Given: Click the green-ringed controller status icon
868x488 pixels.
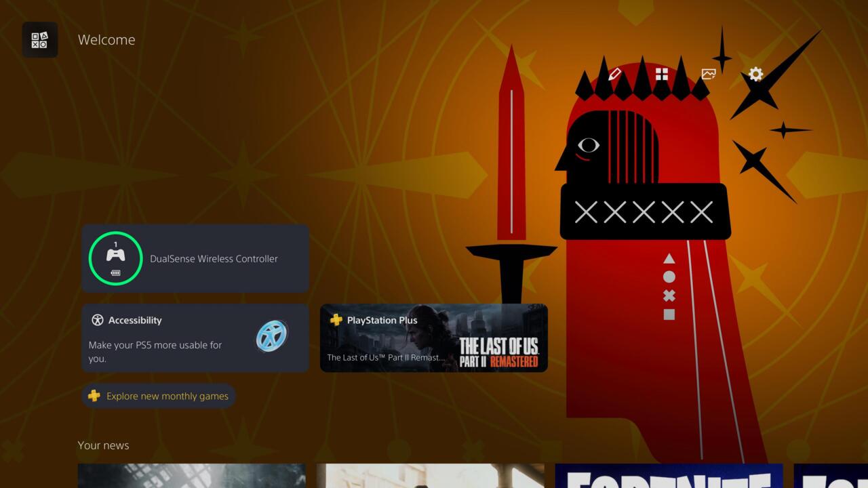Looking at the screenshot, I should (115, 258).
